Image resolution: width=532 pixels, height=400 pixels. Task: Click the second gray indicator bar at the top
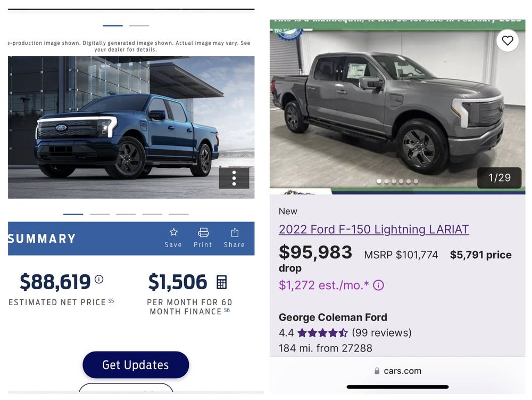tap(139, 25)
